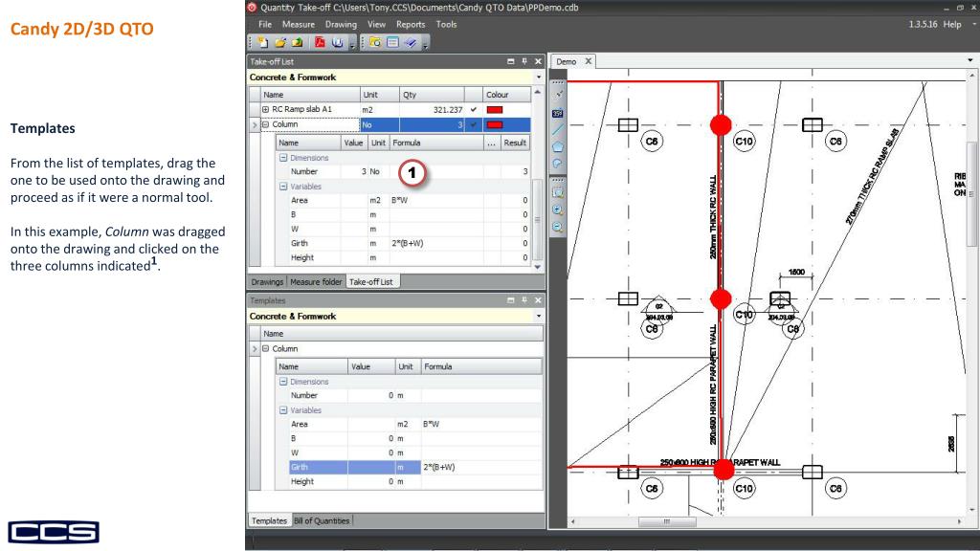Click red colour swatch for Column row

click(x=495, y=124)
